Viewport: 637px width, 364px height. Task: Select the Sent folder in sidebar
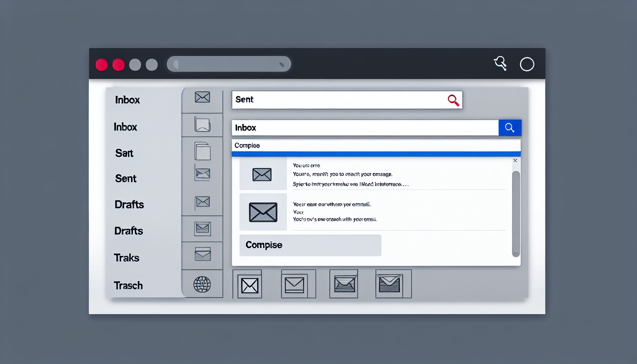coord(126,178)
